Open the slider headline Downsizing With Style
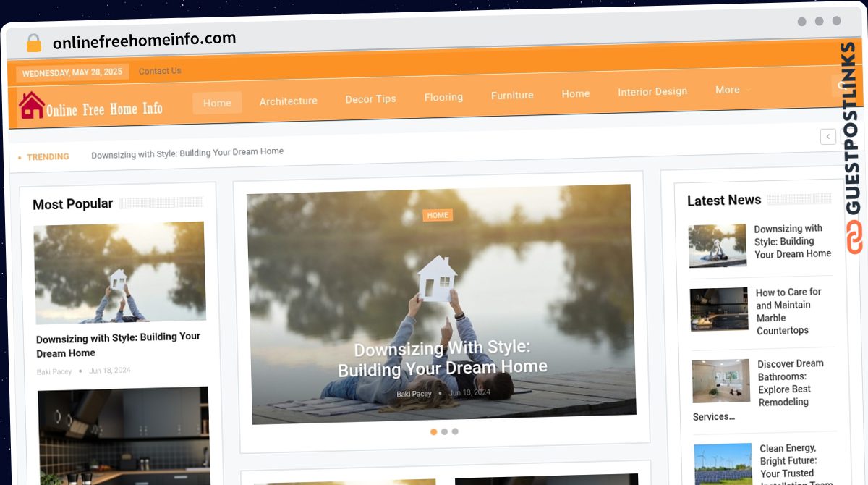Screen dimensions: 868x485 [x=443, y=358]
